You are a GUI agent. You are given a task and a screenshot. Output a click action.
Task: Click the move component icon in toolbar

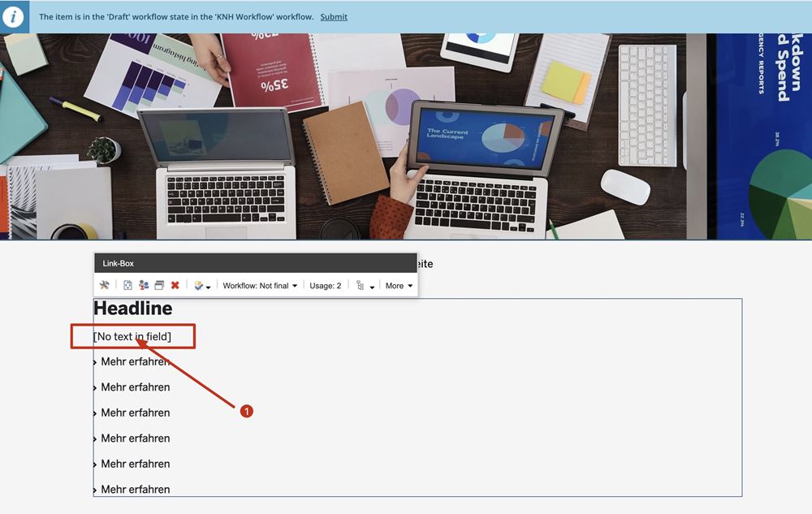coord(128,286)
